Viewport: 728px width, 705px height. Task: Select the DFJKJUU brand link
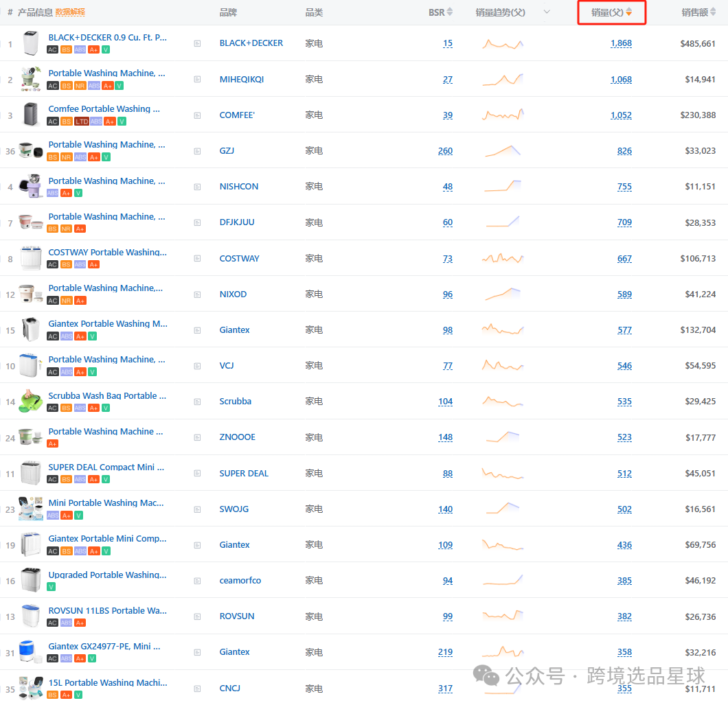coord(237,222)
